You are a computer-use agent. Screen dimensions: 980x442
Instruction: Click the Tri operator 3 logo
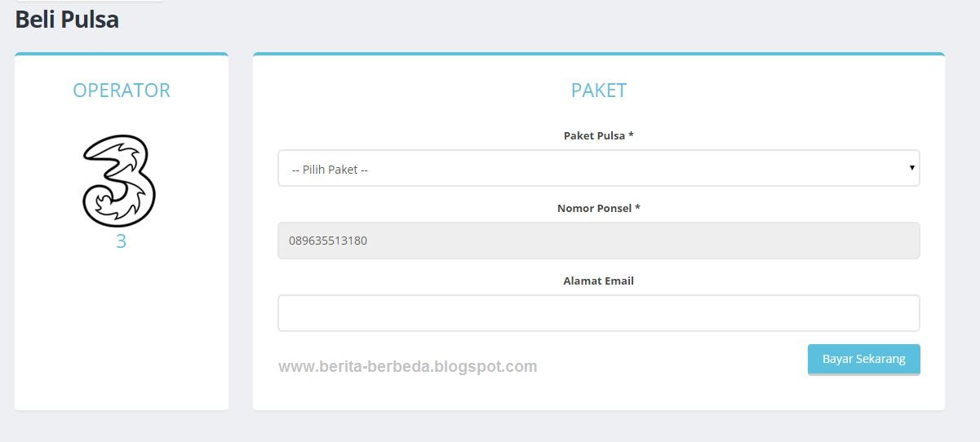point(119,180)
